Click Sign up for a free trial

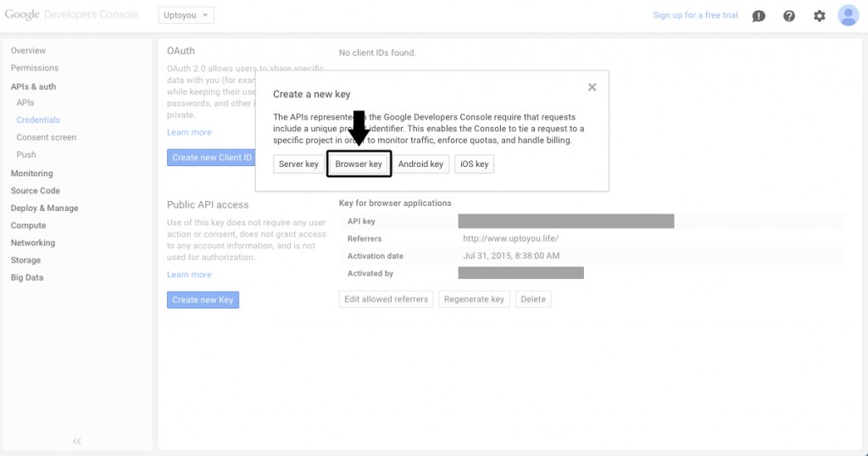click(x=696, y=15)
